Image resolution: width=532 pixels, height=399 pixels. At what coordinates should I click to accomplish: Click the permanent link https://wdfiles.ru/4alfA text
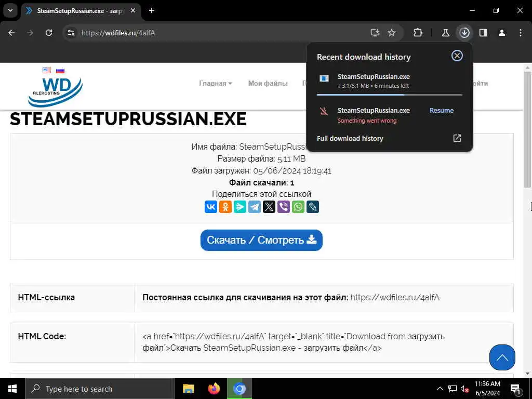(395, 298)
